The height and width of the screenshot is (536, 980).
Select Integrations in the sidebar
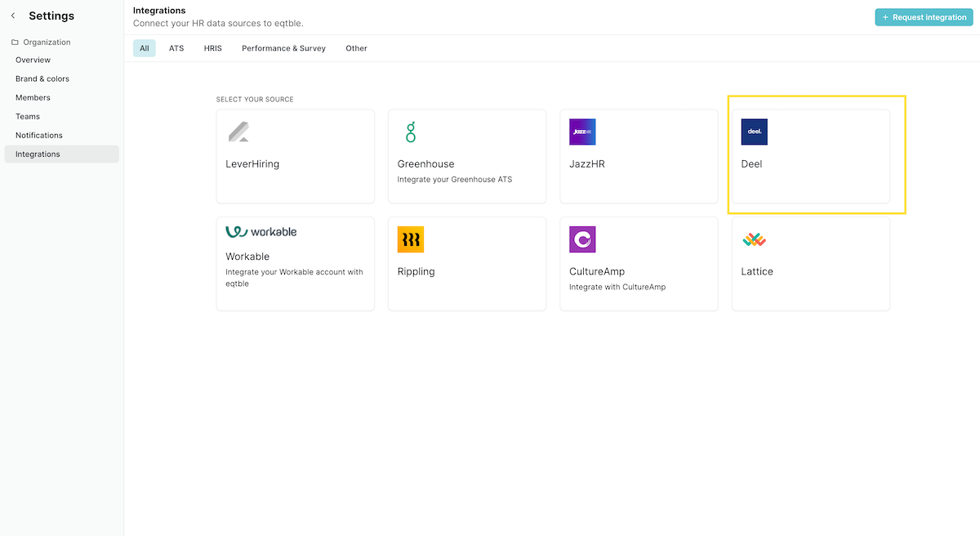pos(62,154)
